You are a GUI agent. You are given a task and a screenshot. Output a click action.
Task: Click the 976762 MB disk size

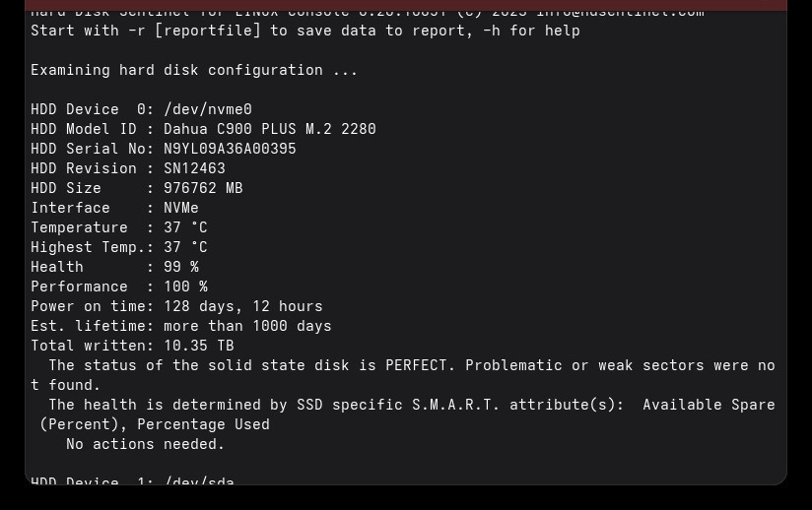click(203, 188)
